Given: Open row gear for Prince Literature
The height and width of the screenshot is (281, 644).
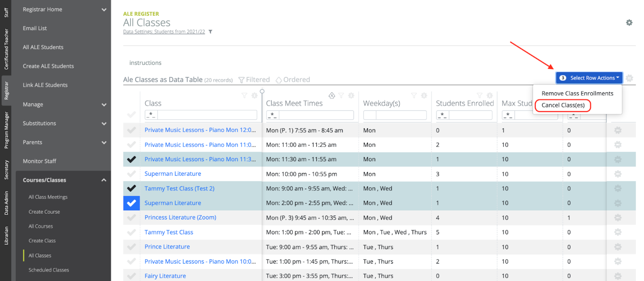Looking at the screenshot, I should tap(618, 247).
